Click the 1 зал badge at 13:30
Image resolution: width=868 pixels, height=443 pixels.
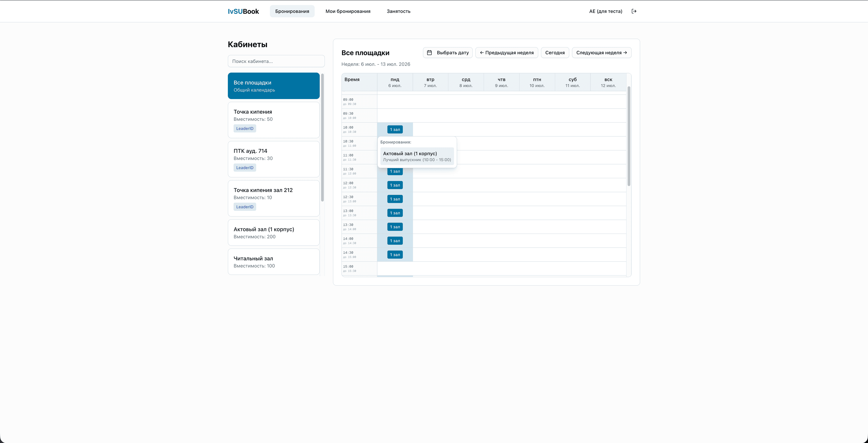pos(395,227)
